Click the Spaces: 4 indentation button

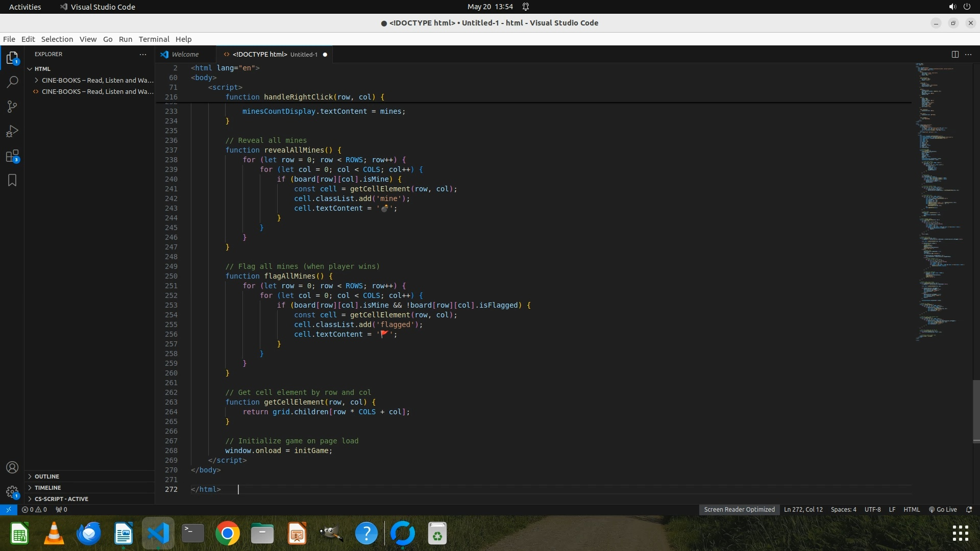(x=843, y=509)
